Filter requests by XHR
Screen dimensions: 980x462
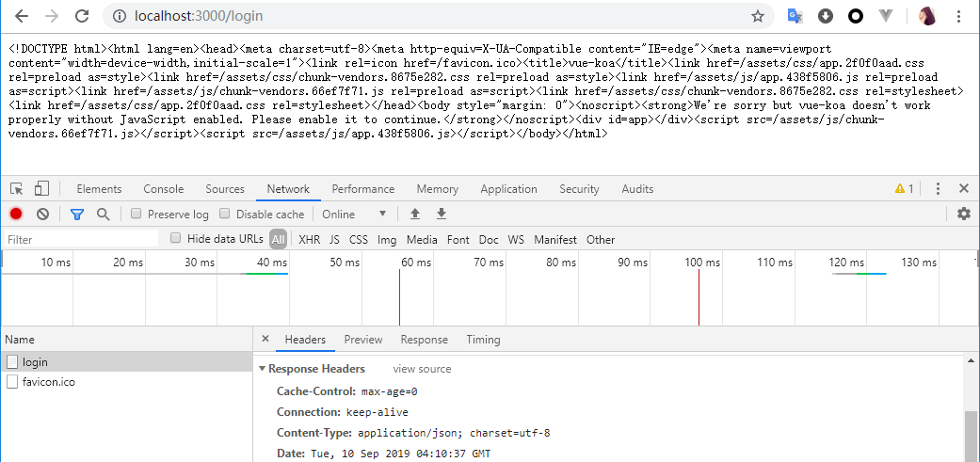click(x=310, y=240)
